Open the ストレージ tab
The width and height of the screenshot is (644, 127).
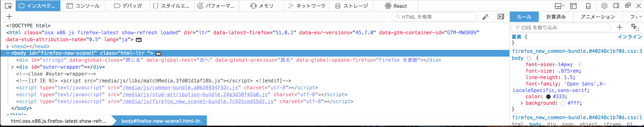click(351, 6)
